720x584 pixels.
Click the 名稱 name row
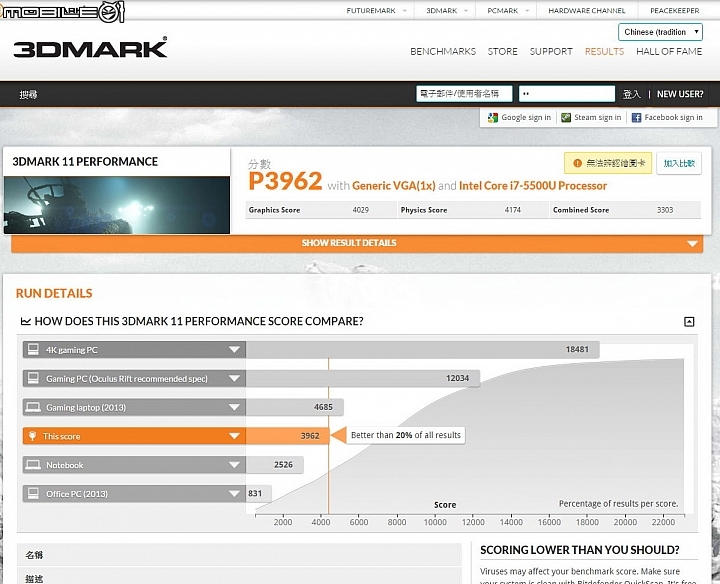pos(239,555)
